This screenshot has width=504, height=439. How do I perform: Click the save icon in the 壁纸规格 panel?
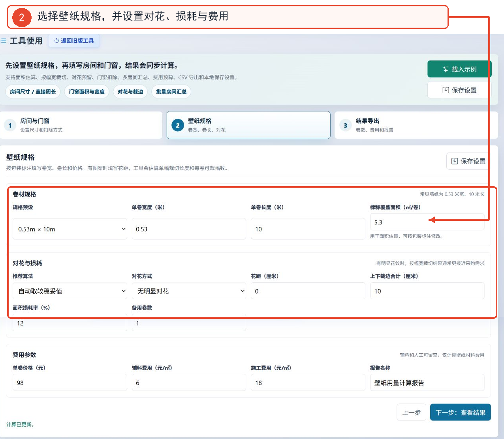click(455, 161)
